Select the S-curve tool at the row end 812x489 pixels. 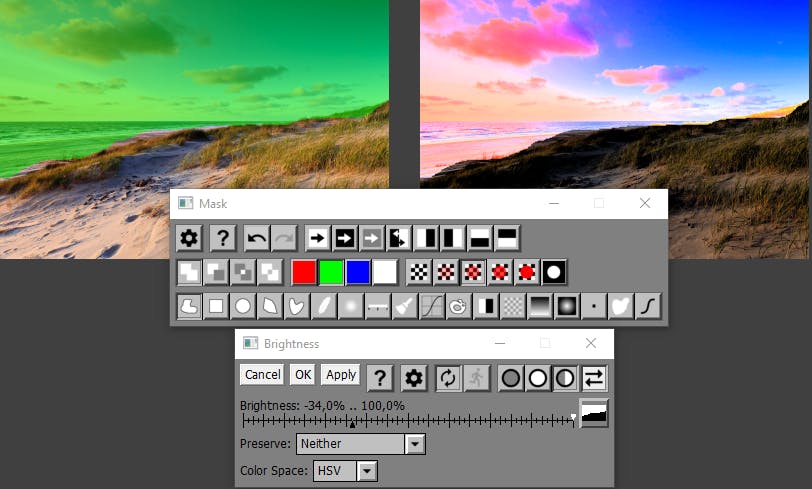648,306
